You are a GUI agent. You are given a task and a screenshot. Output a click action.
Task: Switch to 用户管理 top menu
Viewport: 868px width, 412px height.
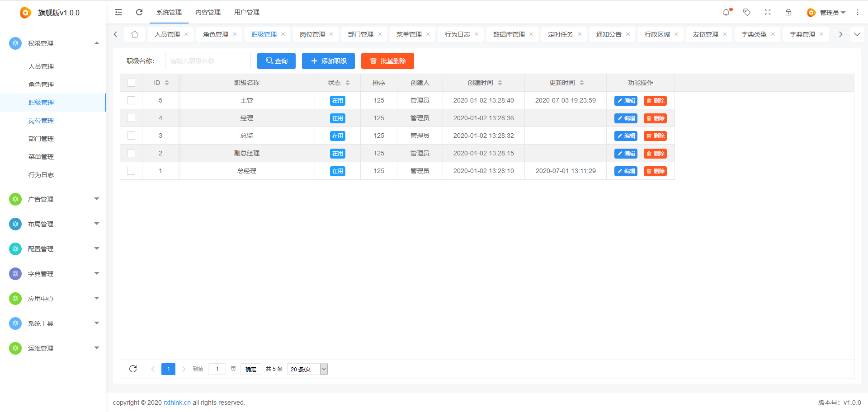[x=247, y=12]
